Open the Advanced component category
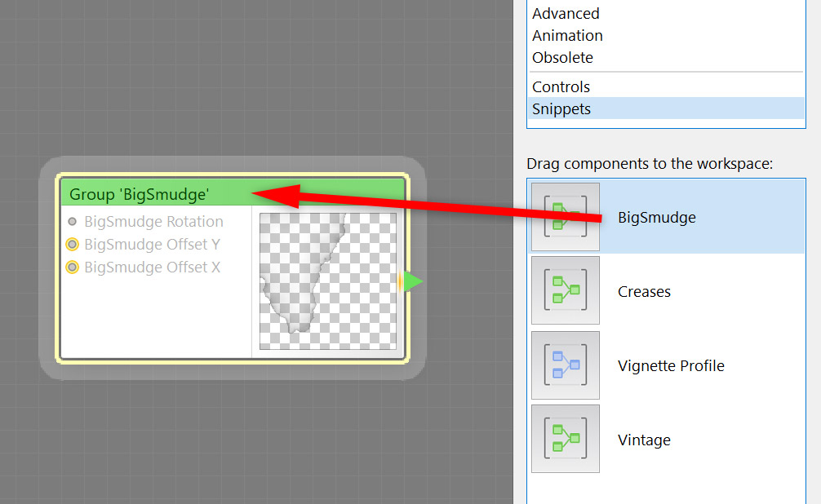 [566, 14]
